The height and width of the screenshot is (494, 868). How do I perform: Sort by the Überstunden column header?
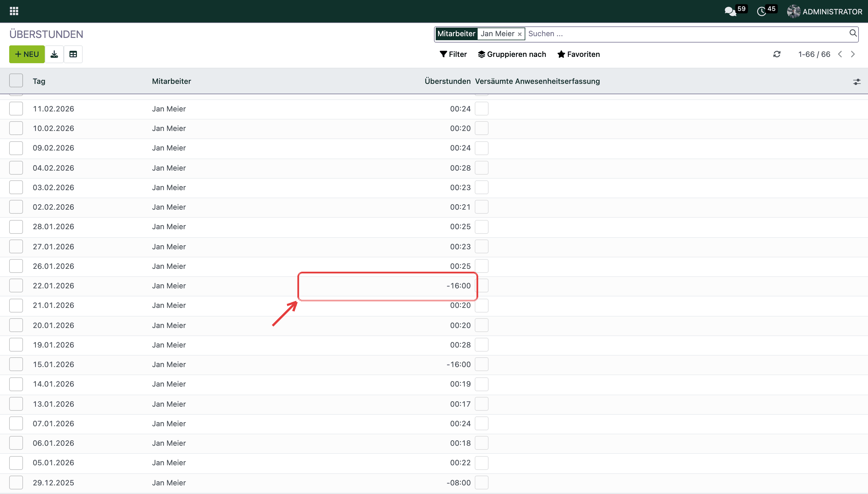coord(447,81)
